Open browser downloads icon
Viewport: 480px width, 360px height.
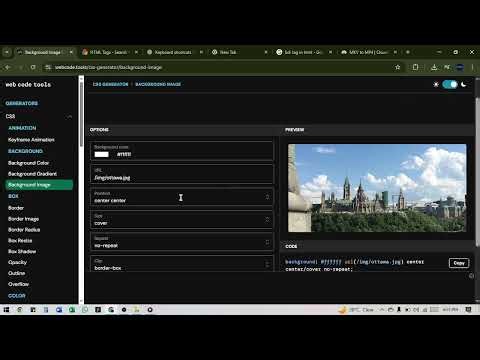(x=434, y=67)
